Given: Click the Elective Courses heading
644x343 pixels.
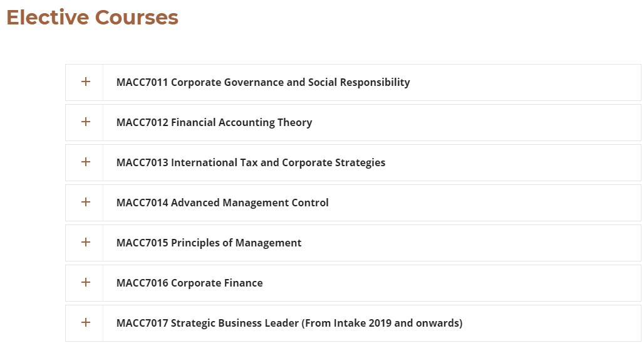Looking at the screenshot, I should [92, 18].
